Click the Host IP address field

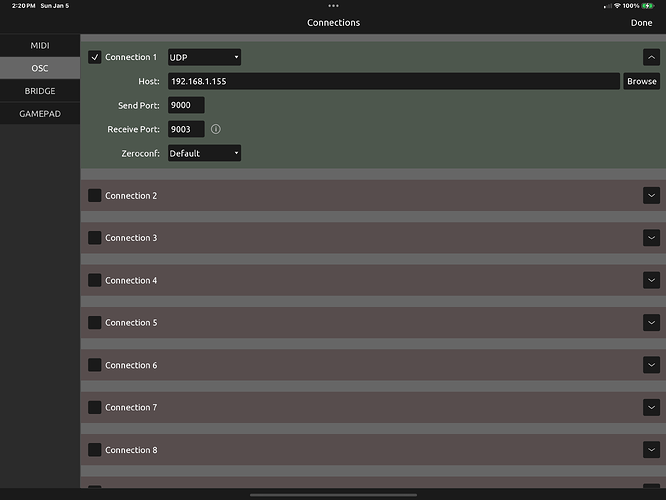(392, 81)
